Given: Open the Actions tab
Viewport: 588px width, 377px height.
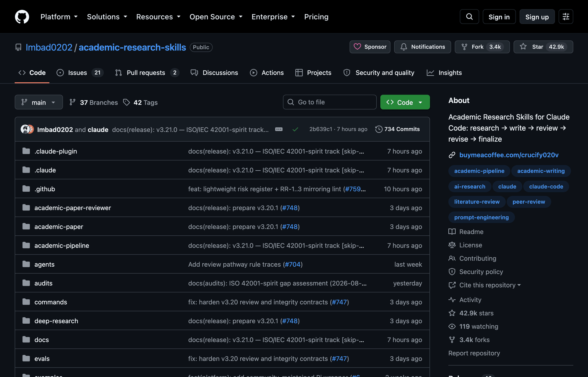Looking at the screenshot, I should pyautogui.click(x=267, y=73).
